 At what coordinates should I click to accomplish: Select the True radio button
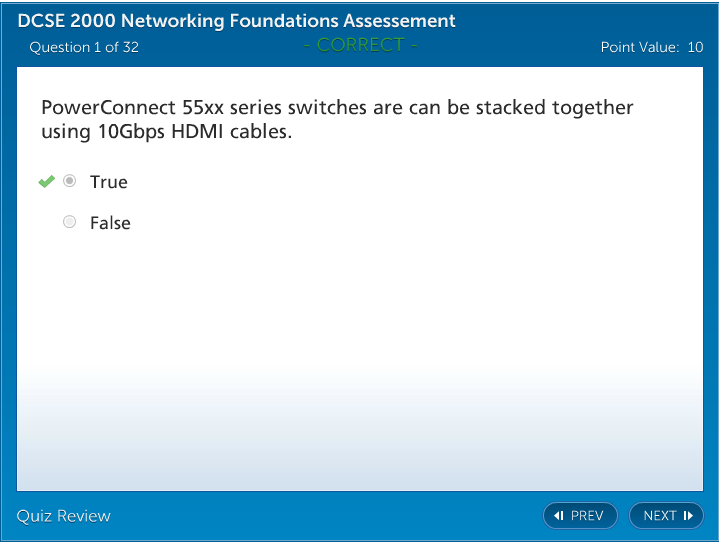click(69, 181)
